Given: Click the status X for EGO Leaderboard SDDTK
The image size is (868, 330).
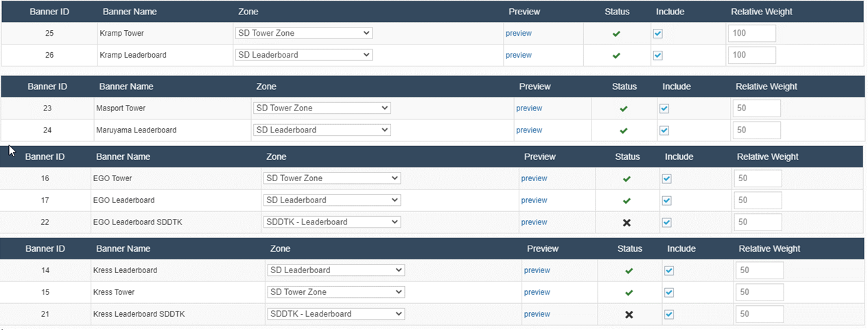Looking at the screenshot, I should pos(626,222).
